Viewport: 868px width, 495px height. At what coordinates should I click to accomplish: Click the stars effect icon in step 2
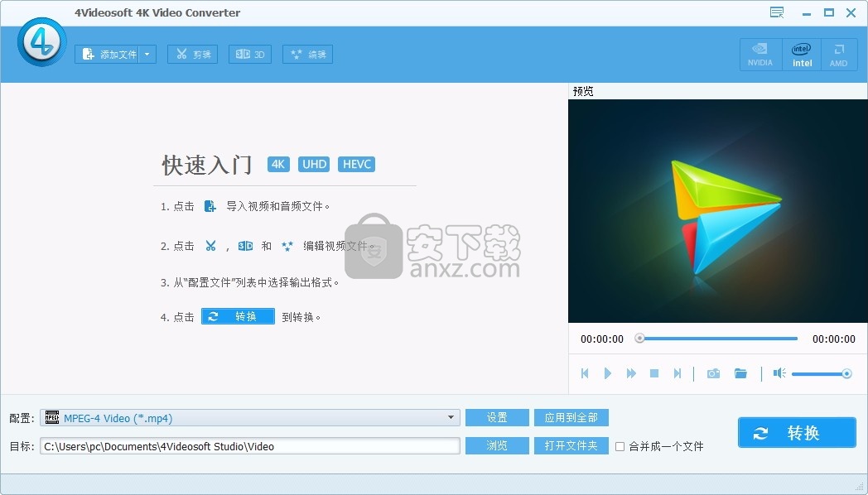click(287, 246)
